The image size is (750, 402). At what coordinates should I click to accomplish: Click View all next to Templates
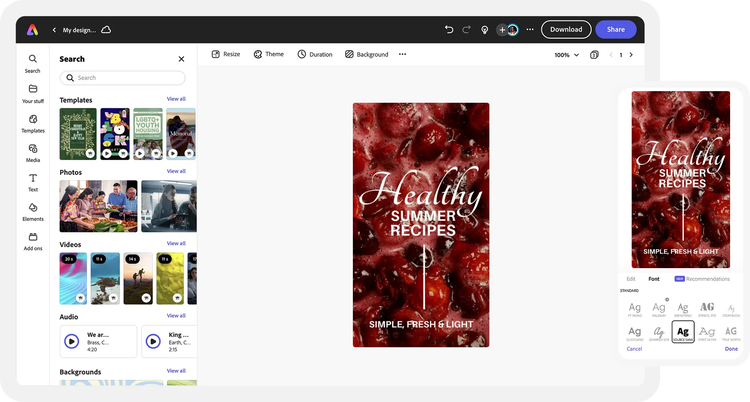point(176,99)
